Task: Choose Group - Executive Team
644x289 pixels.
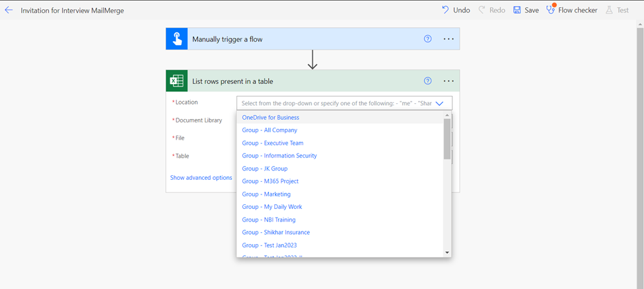Action: point(340,143)
